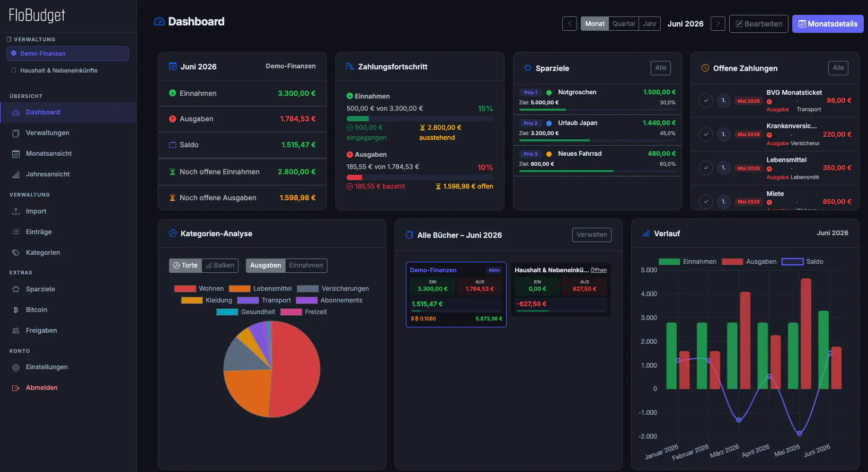
Task: Open Verwaltungen in the sidebar
Action: pyautogui.click(x=68, y=133)
